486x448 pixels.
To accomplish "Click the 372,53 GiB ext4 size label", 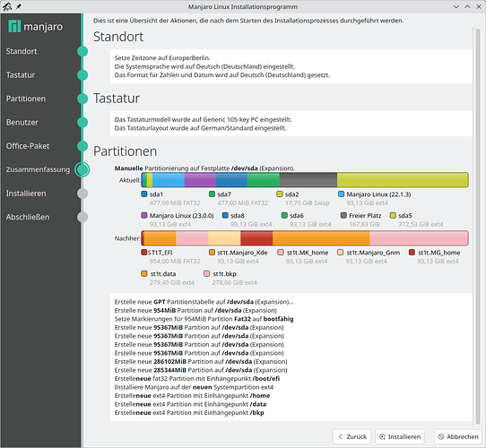I will [421, 224].
